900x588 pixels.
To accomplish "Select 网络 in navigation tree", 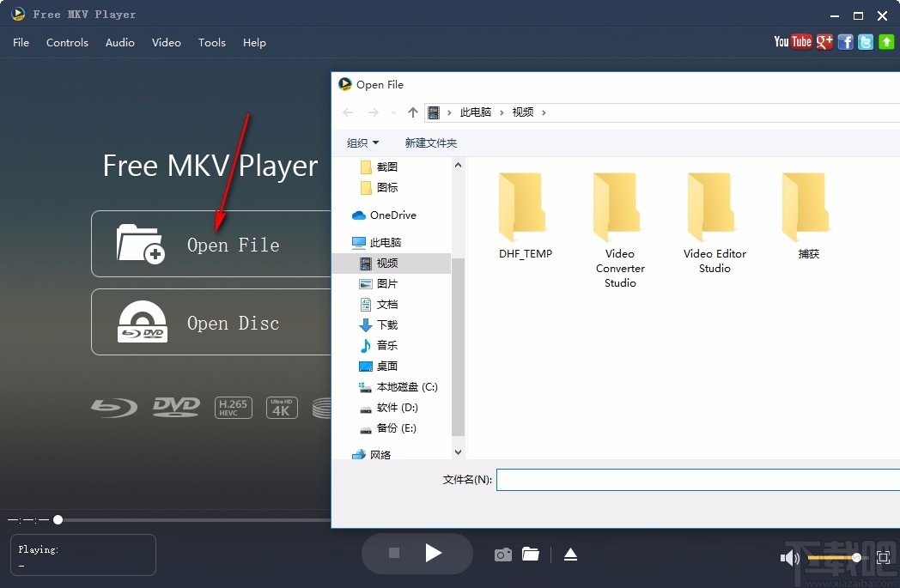I will coord(371,454).
